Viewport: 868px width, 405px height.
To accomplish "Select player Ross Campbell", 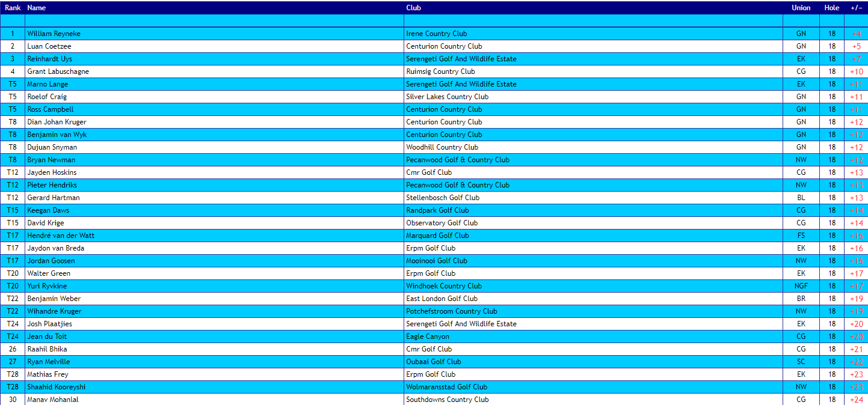I will pyautogui.click(x=50, y=109).
